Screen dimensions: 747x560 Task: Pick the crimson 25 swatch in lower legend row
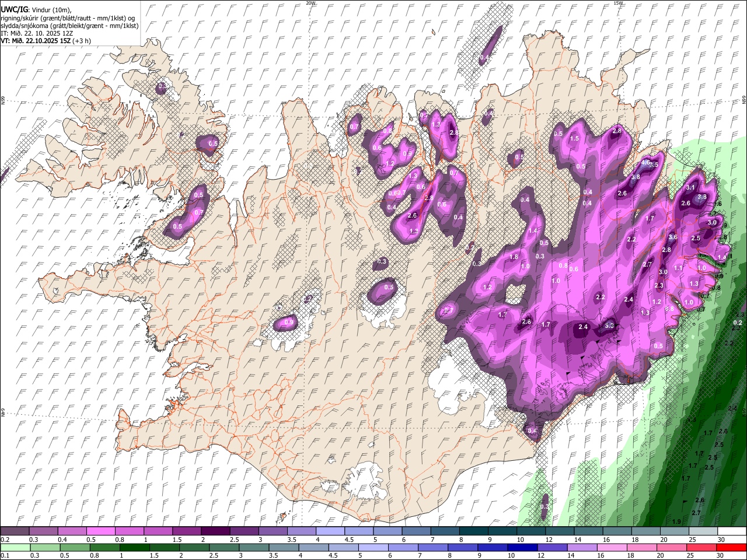pos(701,547)
